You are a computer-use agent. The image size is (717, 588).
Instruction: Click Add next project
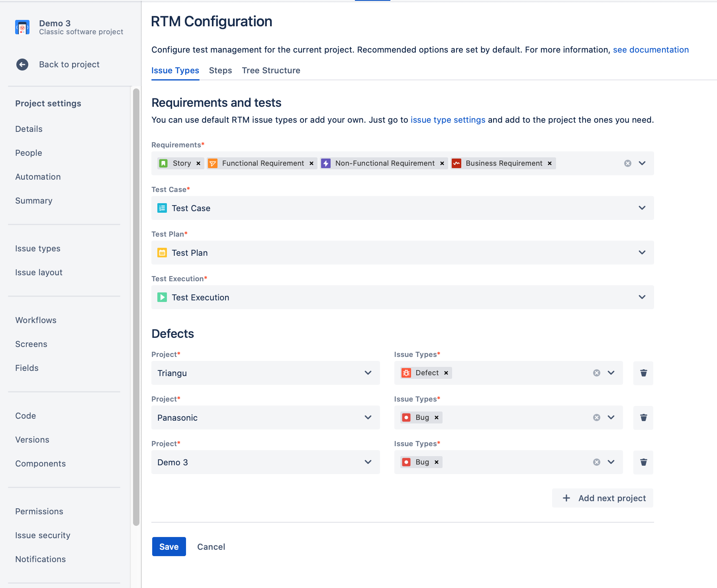click(x=602, y=498)
